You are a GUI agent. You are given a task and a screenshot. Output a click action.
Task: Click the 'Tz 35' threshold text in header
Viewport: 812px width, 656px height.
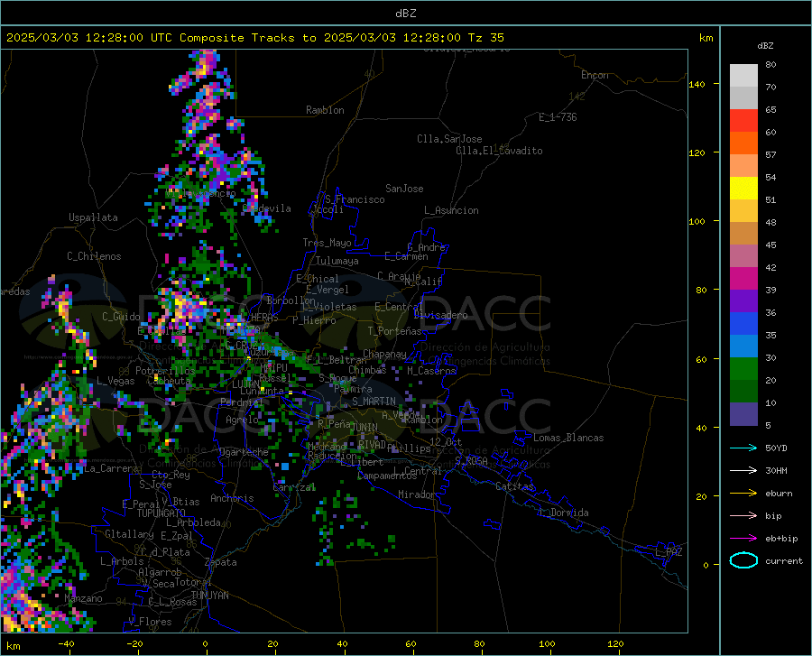[486, 38]
